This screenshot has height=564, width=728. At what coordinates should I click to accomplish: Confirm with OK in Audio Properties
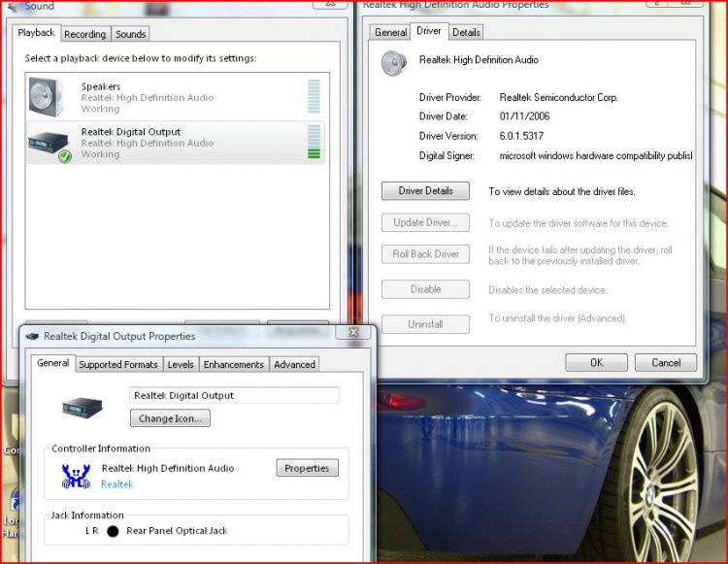(x=596, y=362)
